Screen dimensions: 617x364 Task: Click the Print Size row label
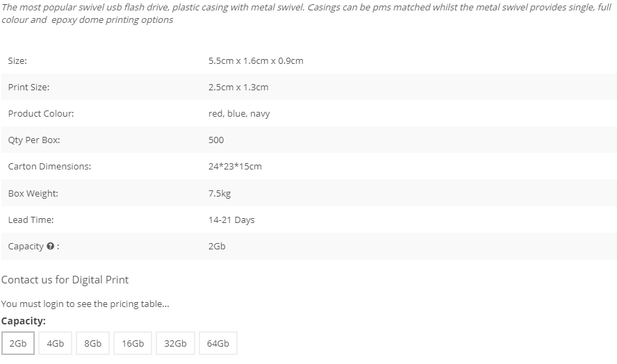click(28, 87)
